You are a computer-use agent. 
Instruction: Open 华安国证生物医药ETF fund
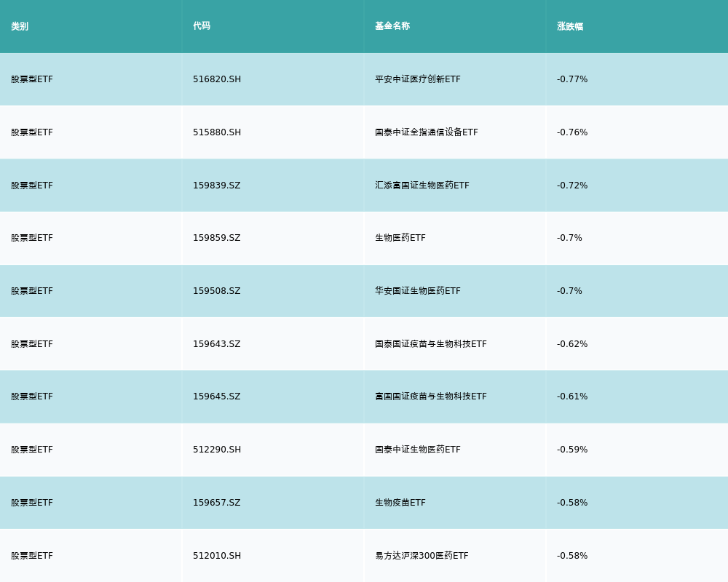coord(418,291)
